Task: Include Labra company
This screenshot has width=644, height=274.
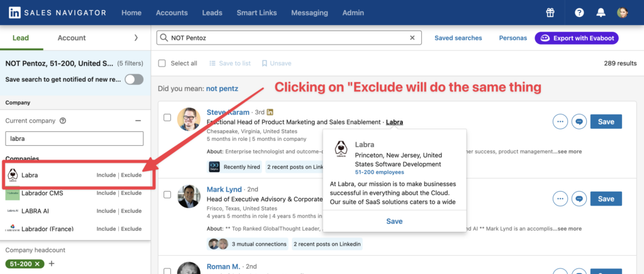Action: click(106, 175)
